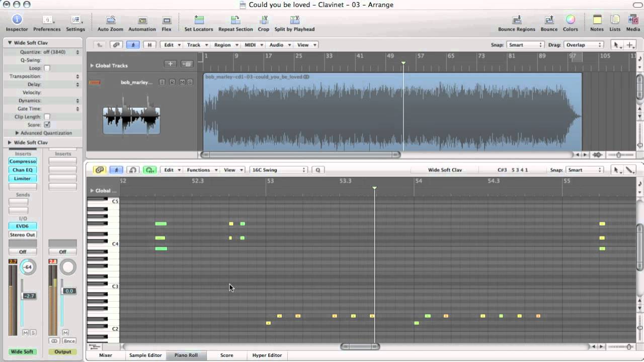Uncheck the Score checkbox in the inspector
This screenshot has width=644, height=362.
tap(47, 125)
